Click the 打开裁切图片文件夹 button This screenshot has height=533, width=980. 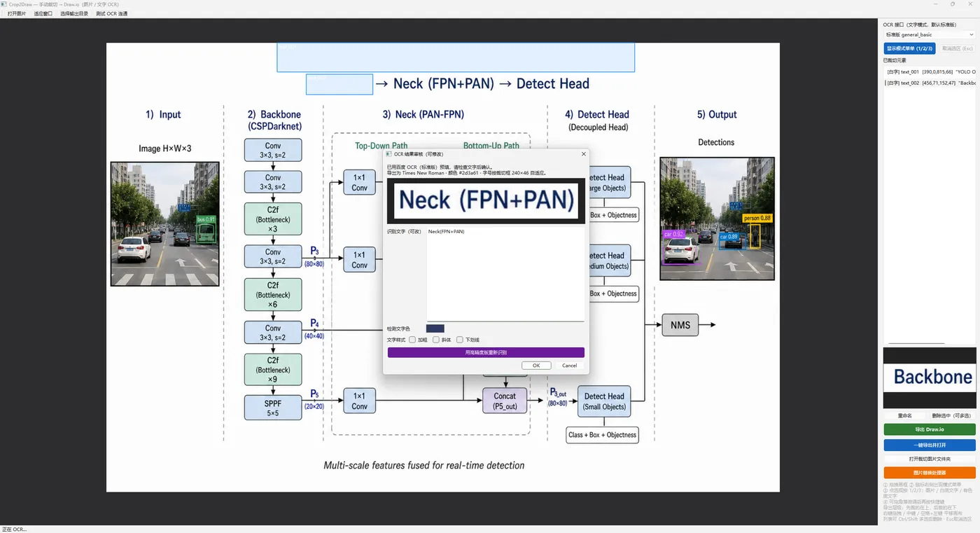pos(930,459)
